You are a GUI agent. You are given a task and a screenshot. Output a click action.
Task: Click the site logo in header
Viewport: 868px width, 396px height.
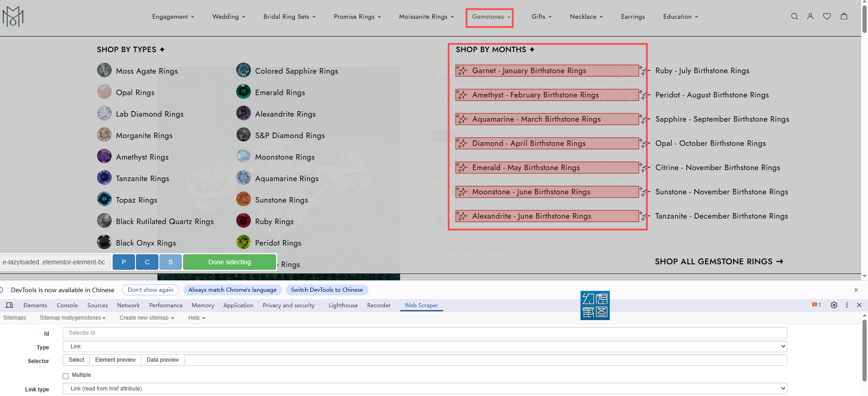click(x=13, y=17)
